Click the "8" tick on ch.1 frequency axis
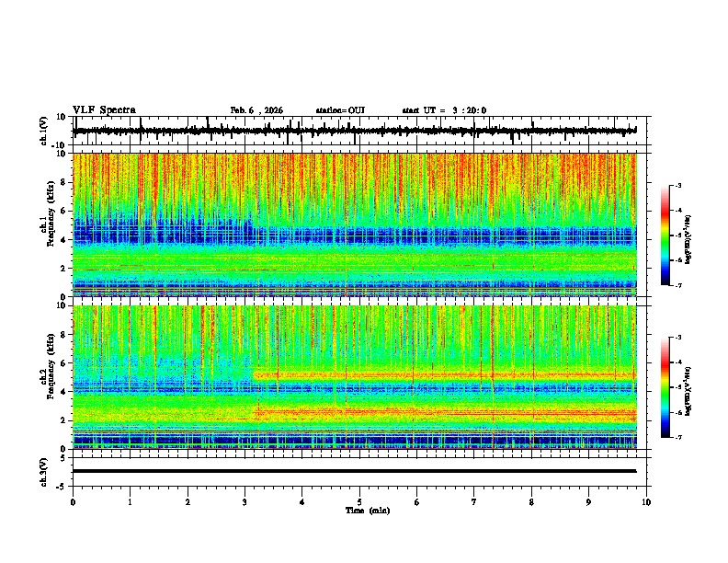The height and width of the screenshot is (563, 728). point(63,182)
